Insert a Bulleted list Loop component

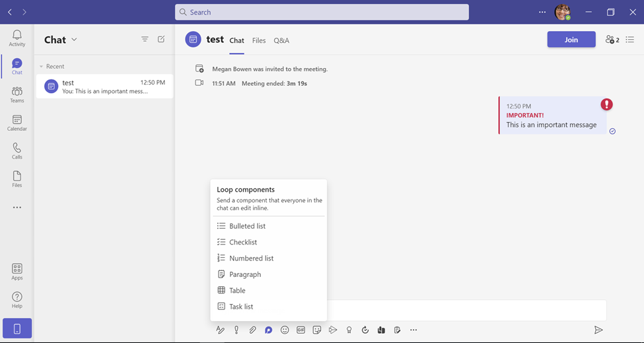pos(269,226)
